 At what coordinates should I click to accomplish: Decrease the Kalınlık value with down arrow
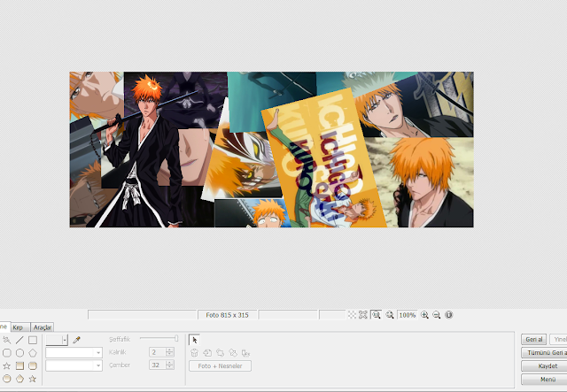coord(169,355)
